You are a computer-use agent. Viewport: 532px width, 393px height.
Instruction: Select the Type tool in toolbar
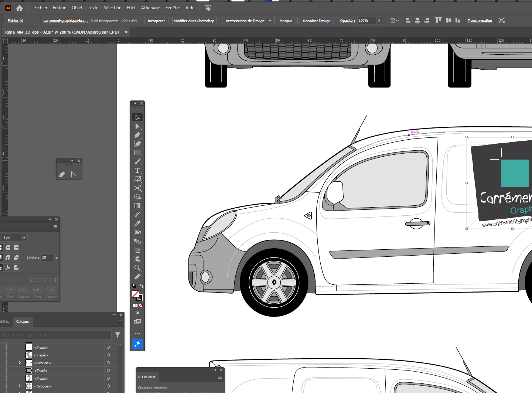pyautogui.click(x=137, y=170)
